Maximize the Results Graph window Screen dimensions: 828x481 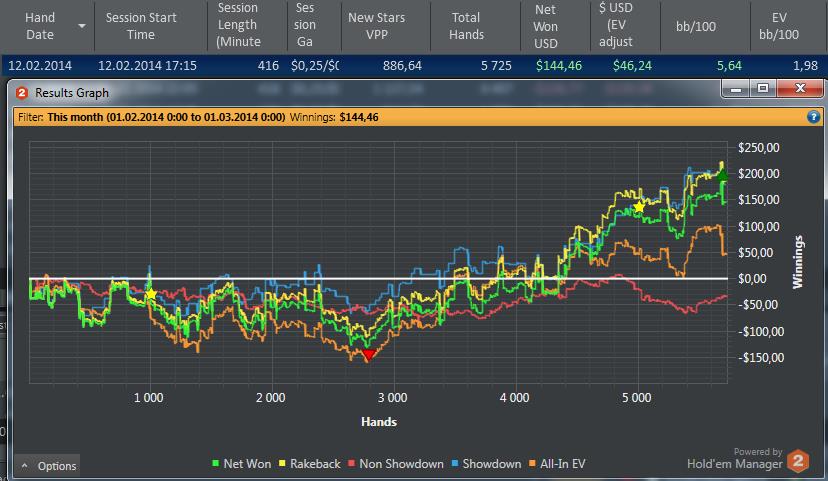pyautogui.click(x=763, y=88)
